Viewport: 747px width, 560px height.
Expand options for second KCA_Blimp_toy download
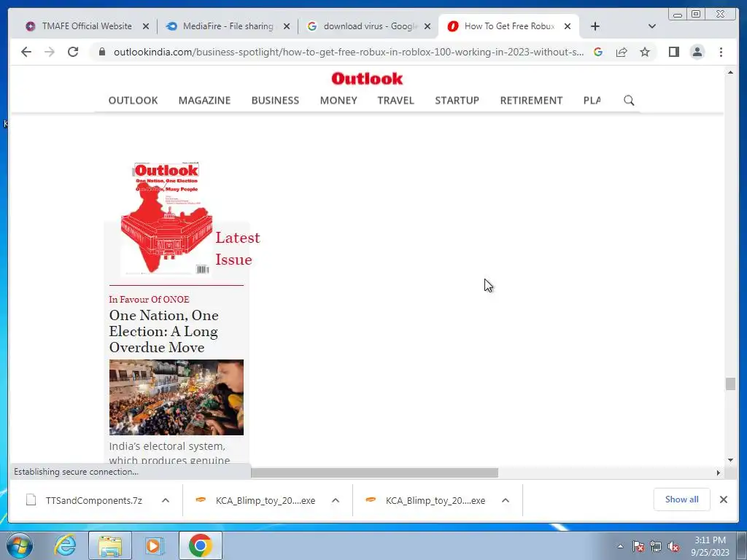(506, 500)
